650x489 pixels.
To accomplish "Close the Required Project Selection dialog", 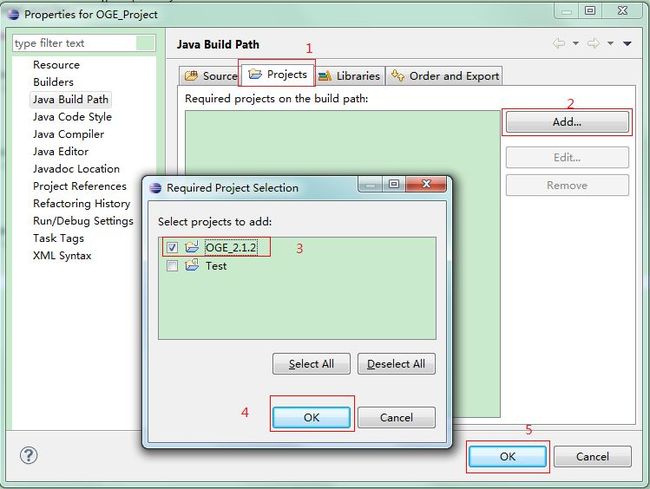I will pos(426,184).
